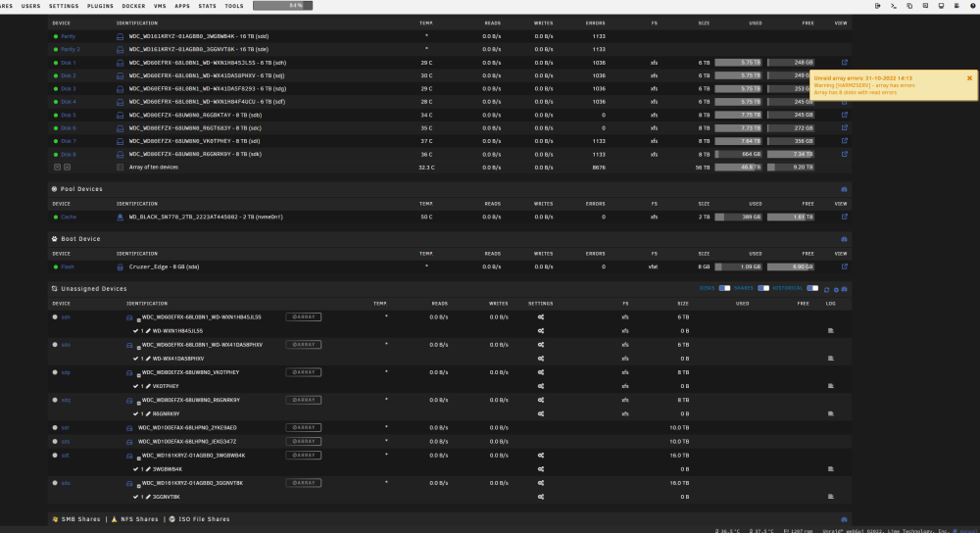Viewport: 980px width, 533px height.
Task: Open the Apps menu
Action: [x=182, y=6]
